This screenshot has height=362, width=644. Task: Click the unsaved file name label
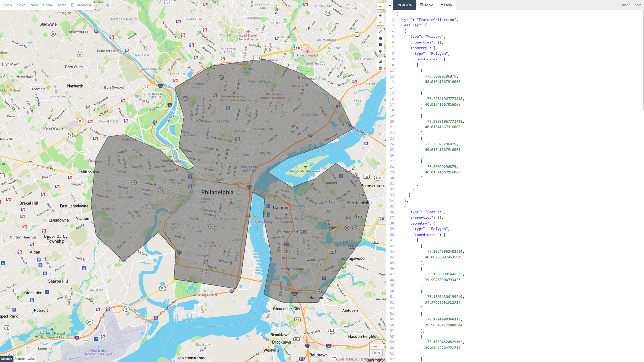pyautogui.click(x=83, y=5)
